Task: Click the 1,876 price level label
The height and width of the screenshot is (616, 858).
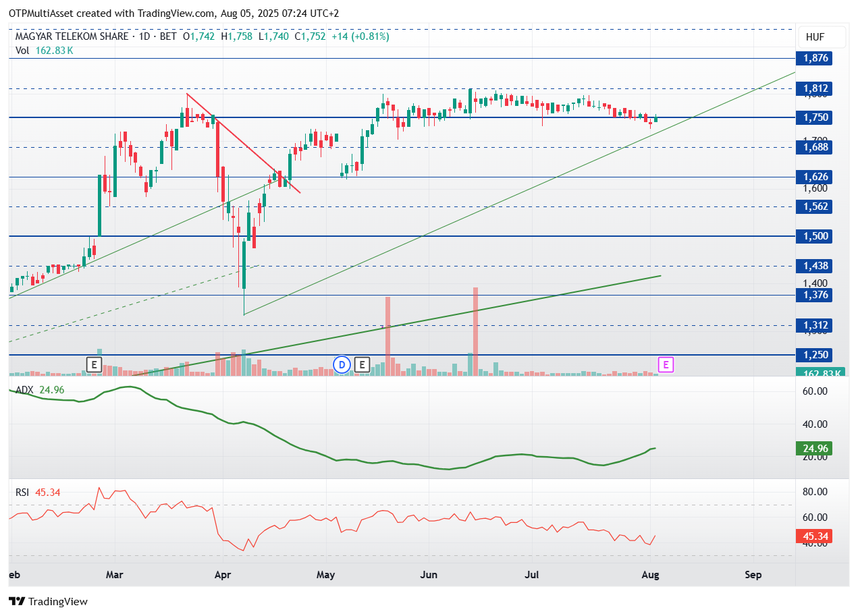Action: [815, 58]
